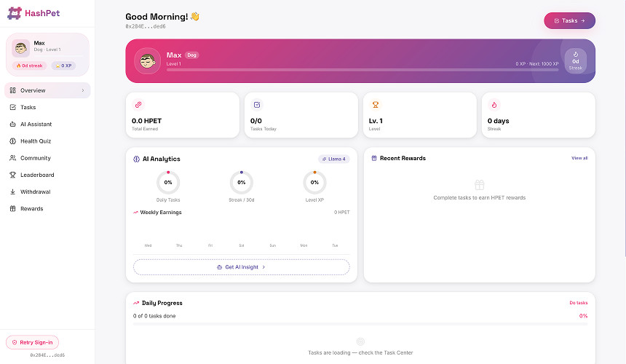Click the Do tasks link
Viewport: 626px width, 364px height.
click(578, 303)
